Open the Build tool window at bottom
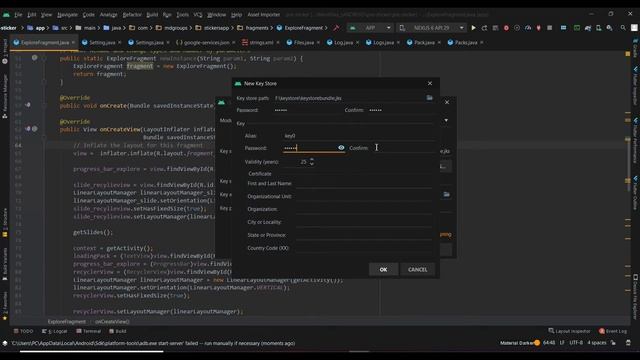The width and height of the screenshot is (640, 360). click(x=118, y=331)
